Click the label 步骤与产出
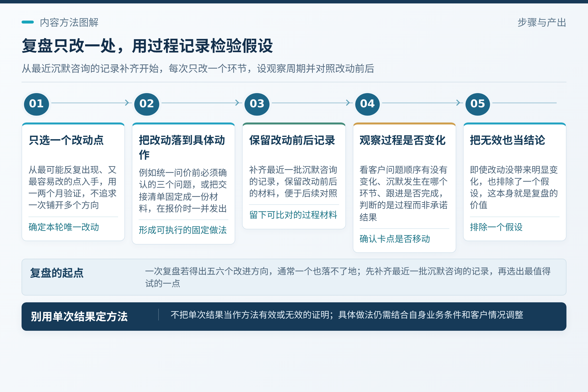This screenshot has height=392, width=588. tap(542, 22)
